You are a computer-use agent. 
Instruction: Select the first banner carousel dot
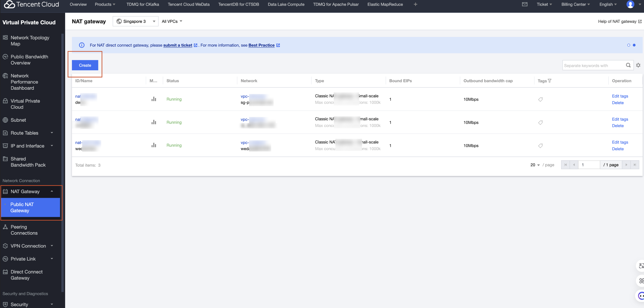click(629, 45)
